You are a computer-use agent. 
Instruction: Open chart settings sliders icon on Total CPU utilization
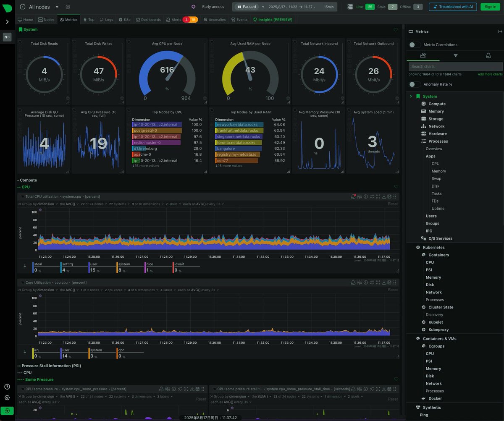pos(360,196)
